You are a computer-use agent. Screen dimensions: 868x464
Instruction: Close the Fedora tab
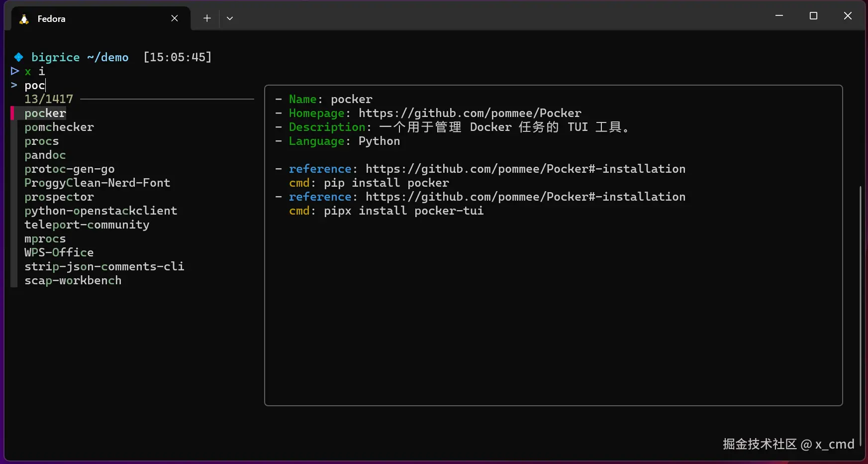coord(175,18)
